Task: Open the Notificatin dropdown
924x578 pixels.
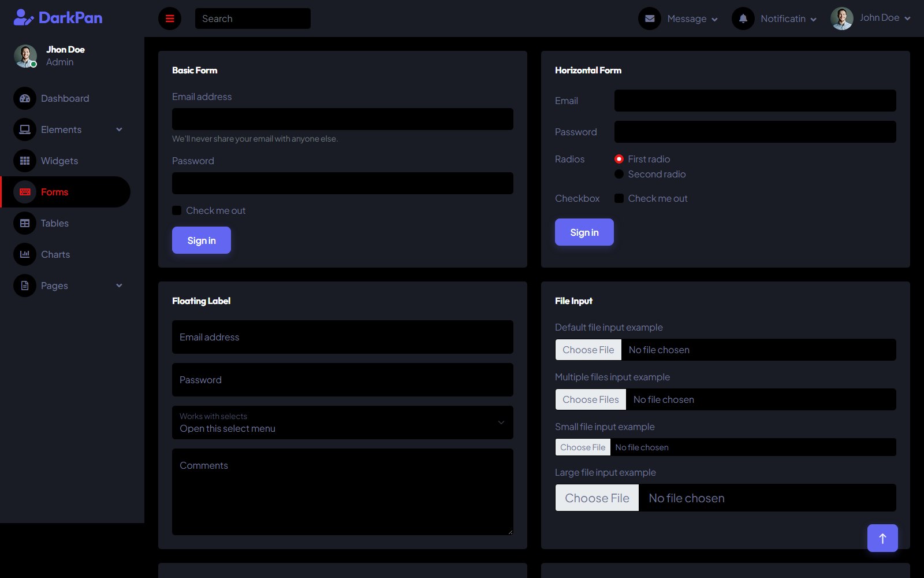Action: 774,18
